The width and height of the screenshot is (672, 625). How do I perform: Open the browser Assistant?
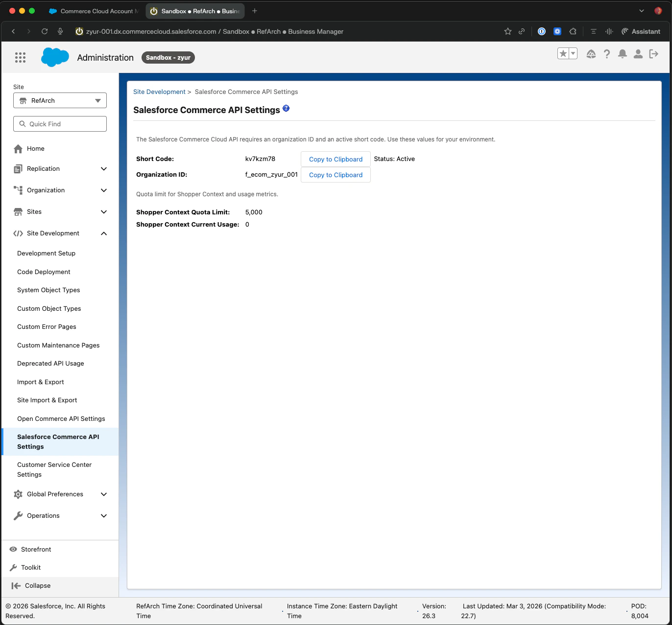point(641,31)
